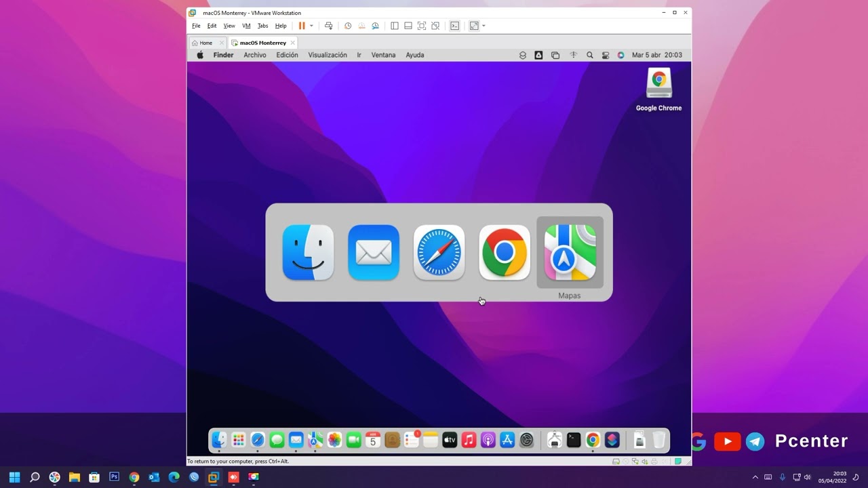Click the Apple menu logo
Image resolution: width=868 pixels, height=488 pixels.
[x=200, y=55]
